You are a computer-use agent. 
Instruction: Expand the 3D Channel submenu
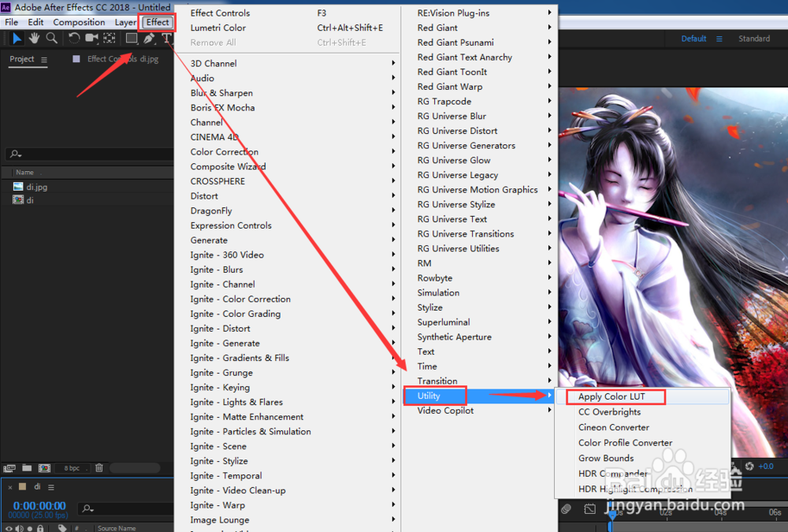292,63
